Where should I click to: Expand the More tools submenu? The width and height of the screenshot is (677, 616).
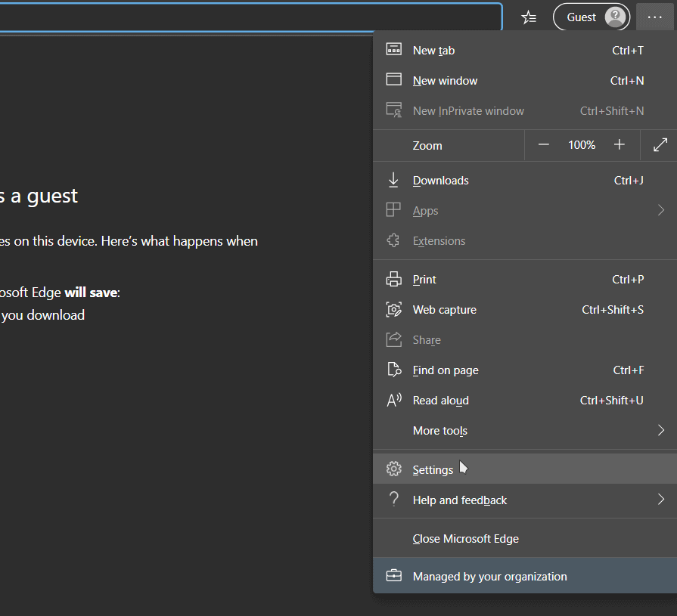660,430
